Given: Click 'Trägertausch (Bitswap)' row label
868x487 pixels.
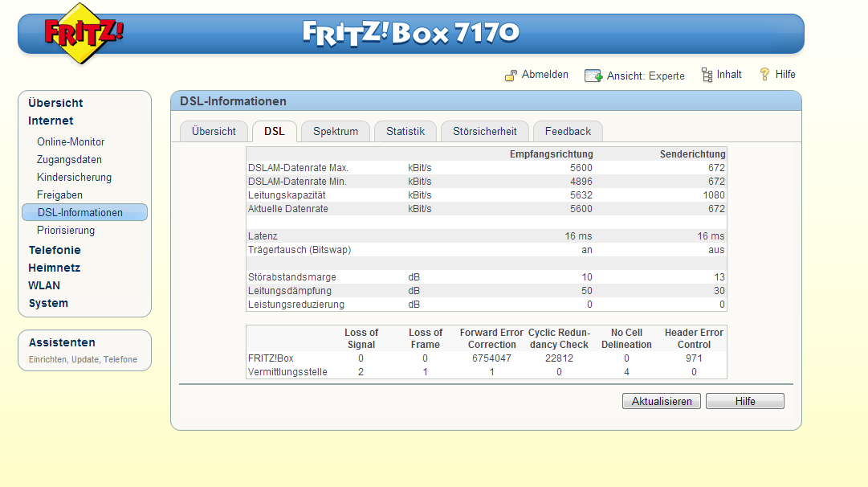Looking at the screenshot, I should click(300, 250).
